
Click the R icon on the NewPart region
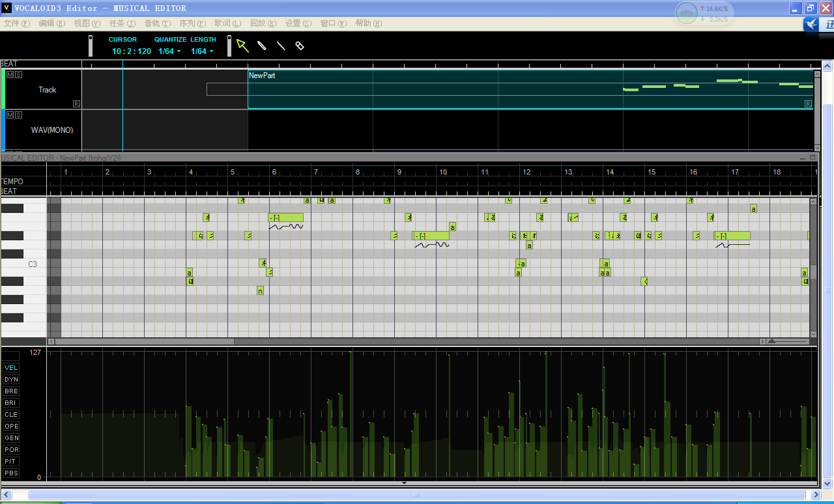pos(809,104)
